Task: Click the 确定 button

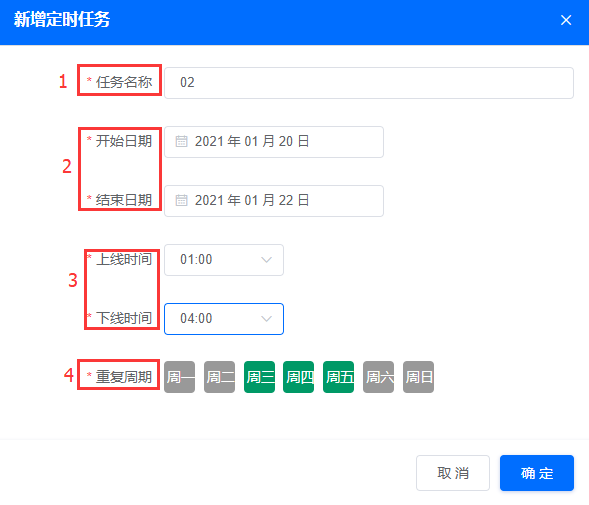Action: (537, 473)
